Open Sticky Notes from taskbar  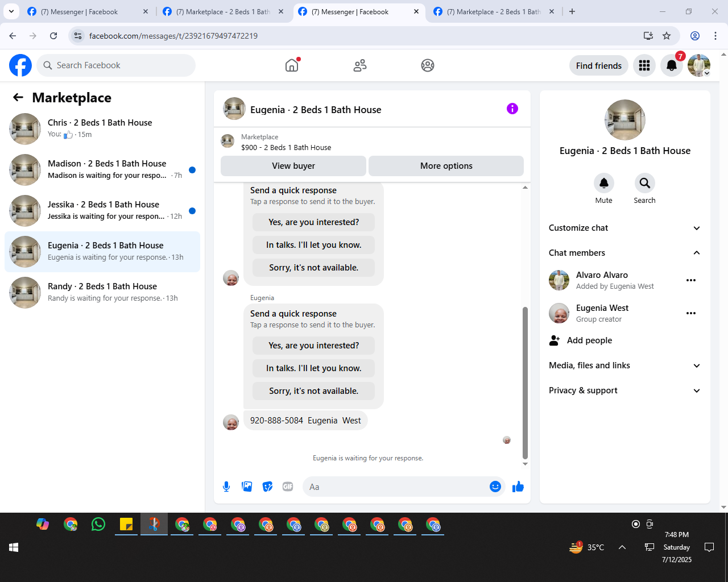pyautogui.click(x=126, y=524)
